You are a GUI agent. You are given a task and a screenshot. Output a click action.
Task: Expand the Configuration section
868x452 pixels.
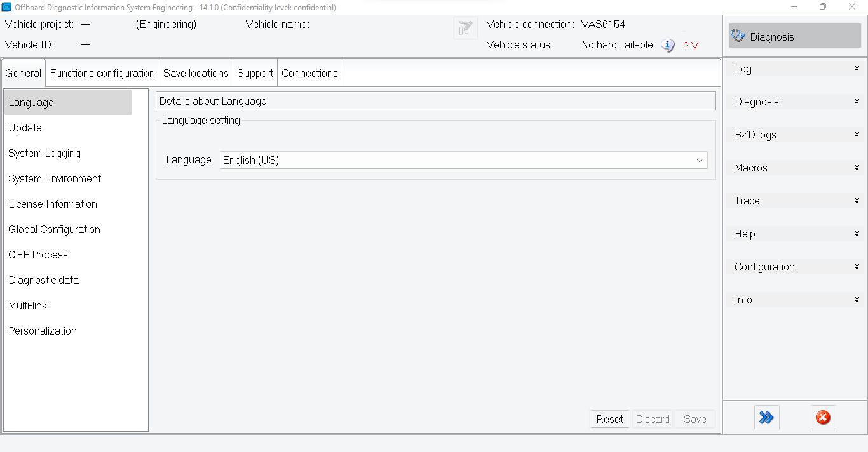point(795,267)
